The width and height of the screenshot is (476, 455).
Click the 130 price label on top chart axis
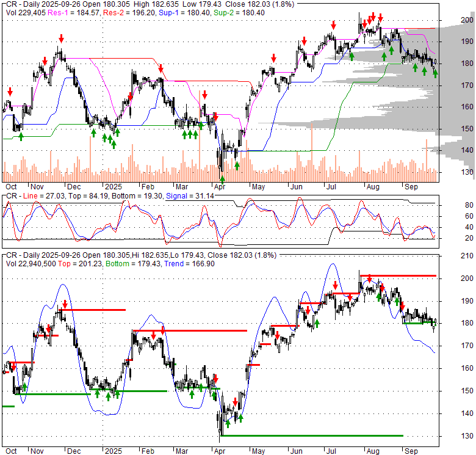pos(467,172)
